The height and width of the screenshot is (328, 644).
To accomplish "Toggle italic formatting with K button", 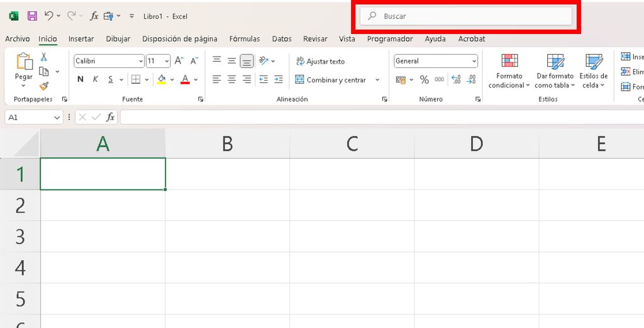I will coord(96,79).
